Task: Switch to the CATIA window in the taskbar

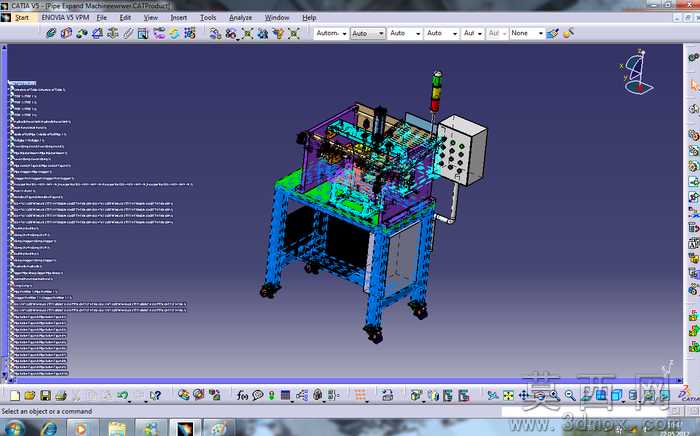Action: [185, 428]
